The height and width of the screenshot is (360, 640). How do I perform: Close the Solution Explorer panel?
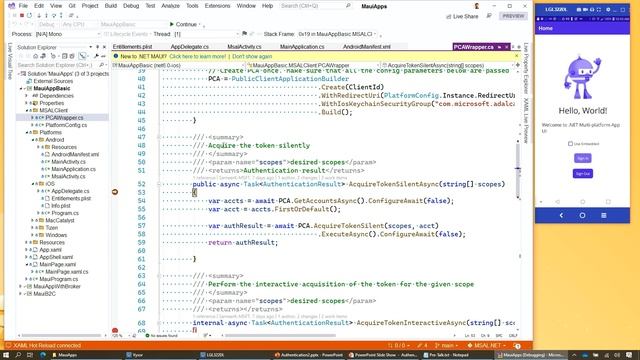pos(104,47)
